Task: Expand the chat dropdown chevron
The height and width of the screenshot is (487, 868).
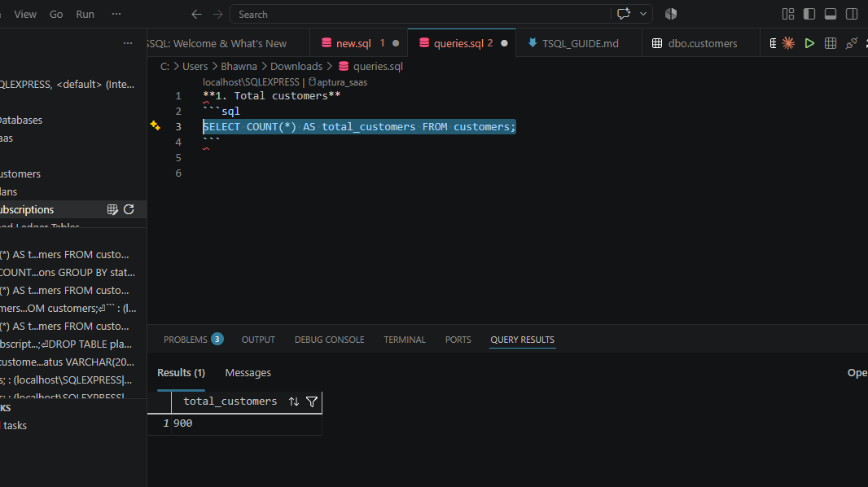Action: pyautogui.click(x=643, y=14)
